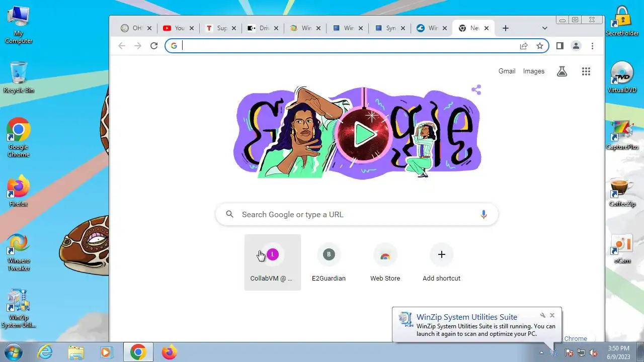Open Google Images link

(533, 71)
